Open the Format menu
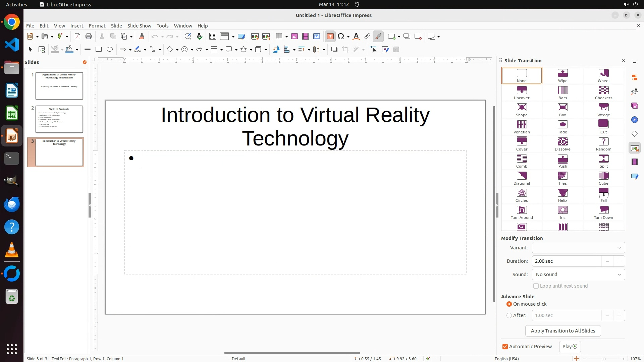 (97, 26)
